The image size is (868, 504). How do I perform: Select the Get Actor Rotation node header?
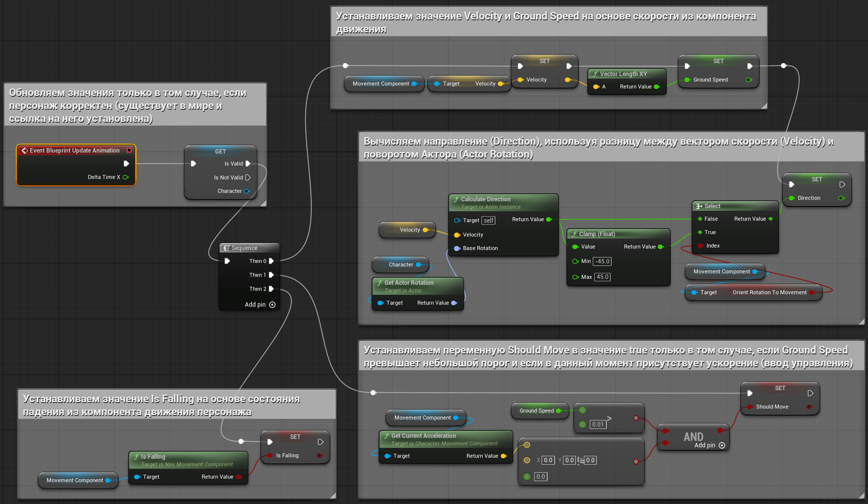click(x=409, y=283)
